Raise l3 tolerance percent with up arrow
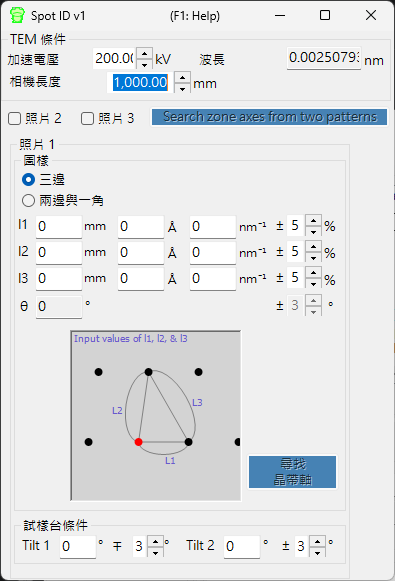Image resolution: width=395 pixels, height=581 pixels. click(x=313, y=273)
